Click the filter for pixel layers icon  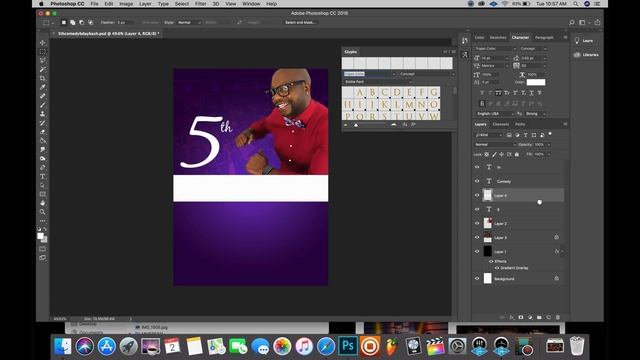coord(509,135)
